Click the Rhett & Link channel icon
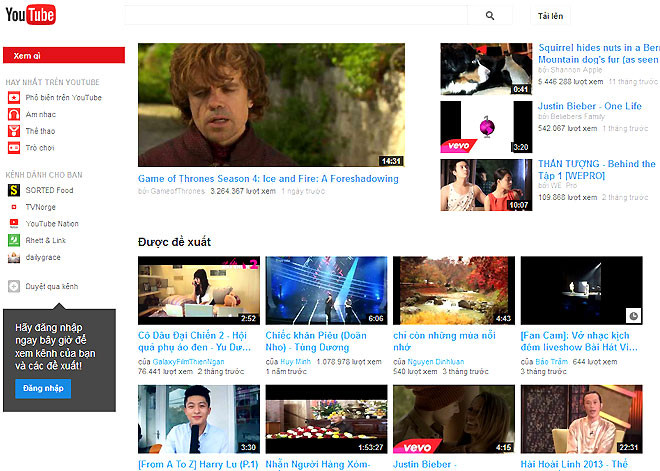Image resolution: width=660 pixels, height=471 pixels. 14,240
